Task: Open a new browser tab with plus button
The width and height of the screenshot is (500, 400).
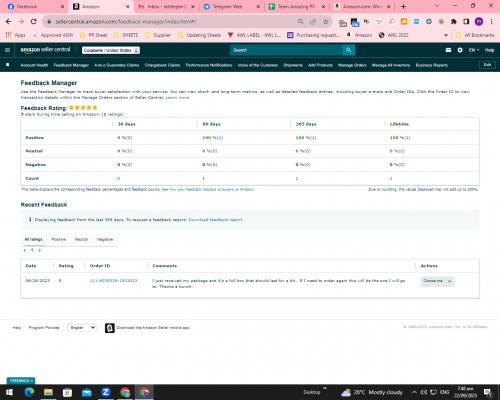Action: coord(403,7)
